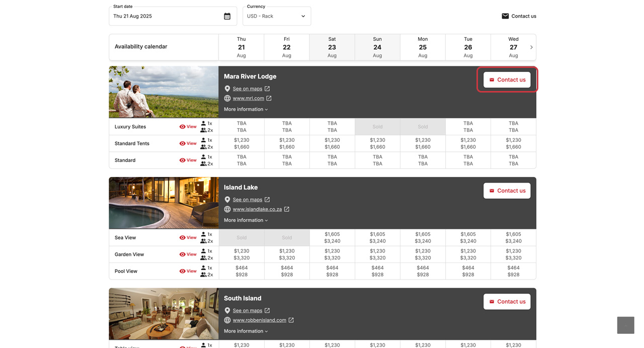Click the Island Lake heading
Screen dimensions: 644x348
(x=240, y=188)
